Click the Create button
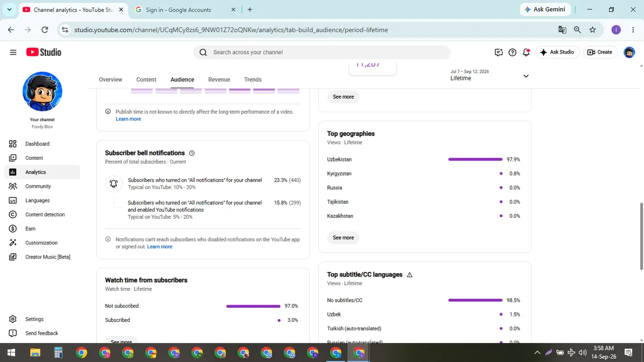Viewport: 644px width, 362px height. click(x=599, y=52)
